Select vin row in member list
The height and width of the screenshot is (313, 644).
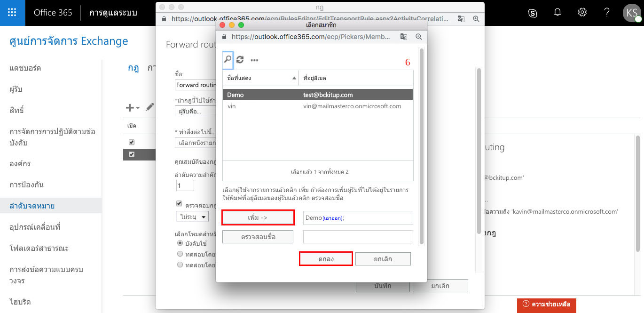318,106
